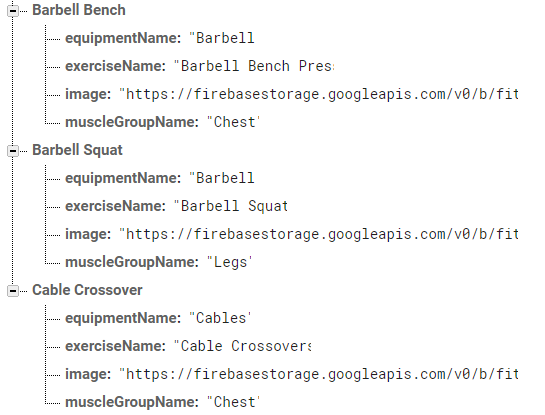Image resolution: width=545 pixels, height=415 pixels.
Task: Select the Barbell Bench key label
Action: [x=79, y=10]
